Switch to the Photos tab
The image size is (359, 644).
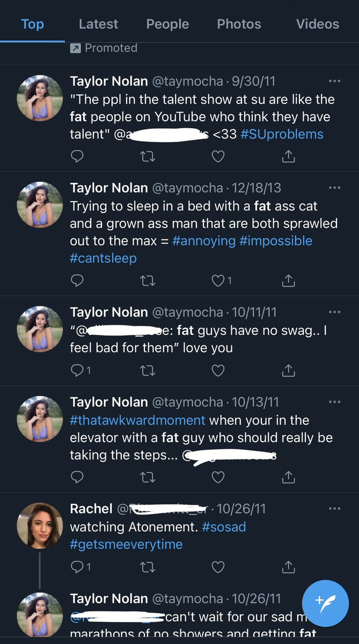coord(239,24)
